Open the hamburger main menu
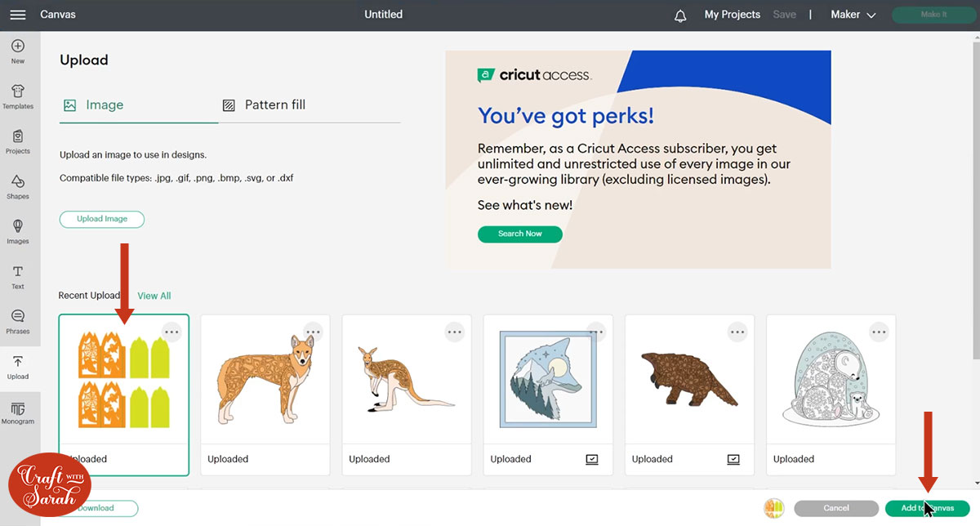This screenshot has height=526, width=980. pos(18,15)
